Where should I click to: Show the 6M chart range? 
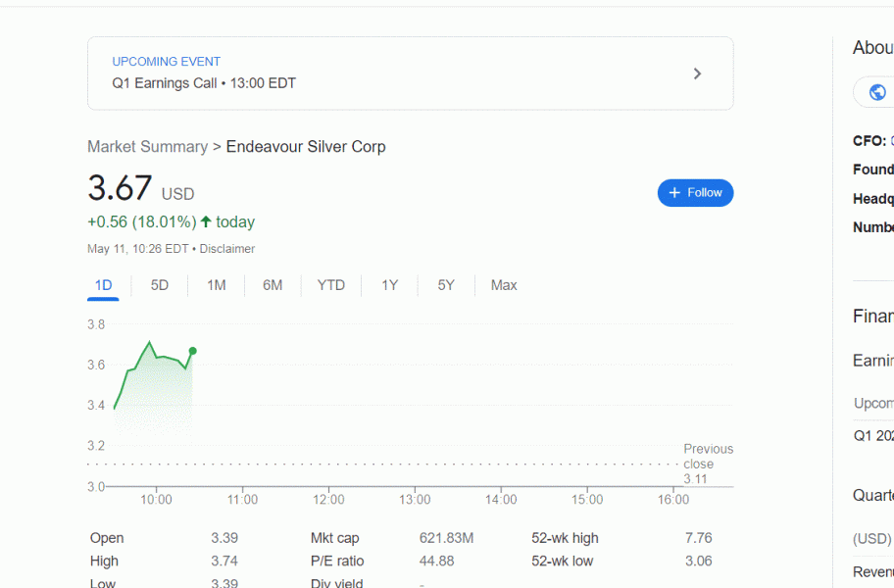click(273, 285)
